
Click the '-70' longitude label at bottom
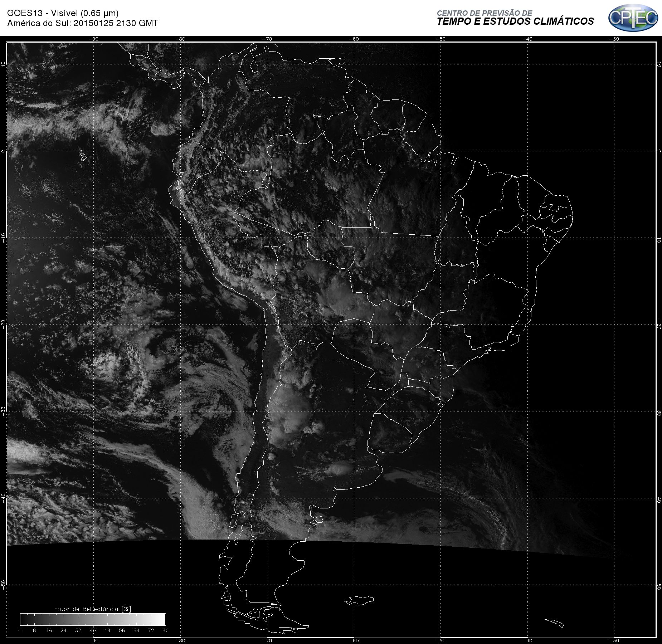coord(267,640)
